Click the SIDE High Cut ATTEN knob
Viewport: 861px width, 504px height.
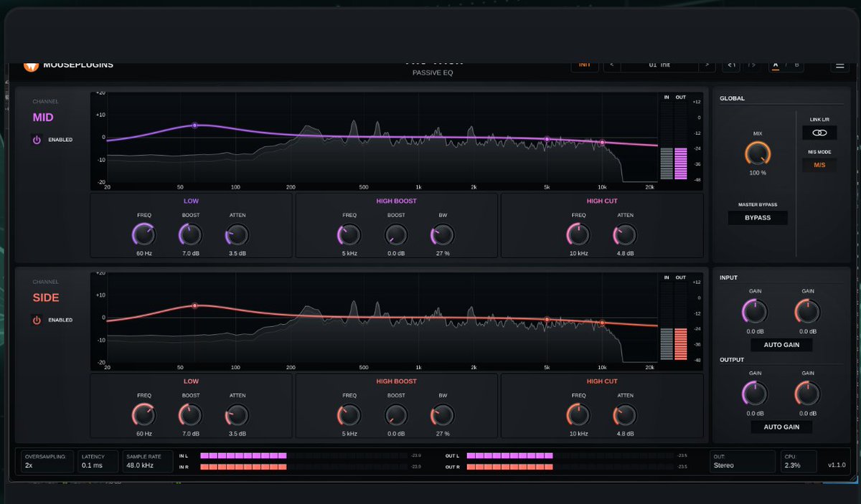(626, 414)
